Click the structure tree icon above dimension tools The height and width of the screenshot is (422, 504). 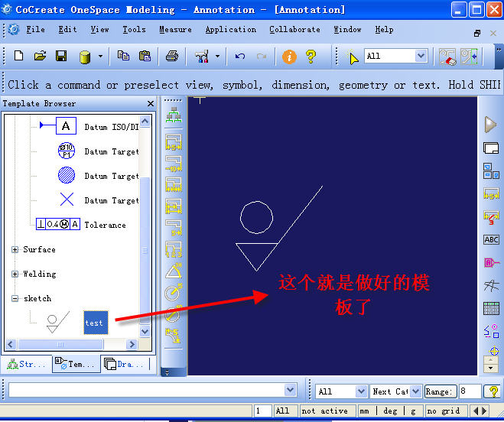(174, 115)
